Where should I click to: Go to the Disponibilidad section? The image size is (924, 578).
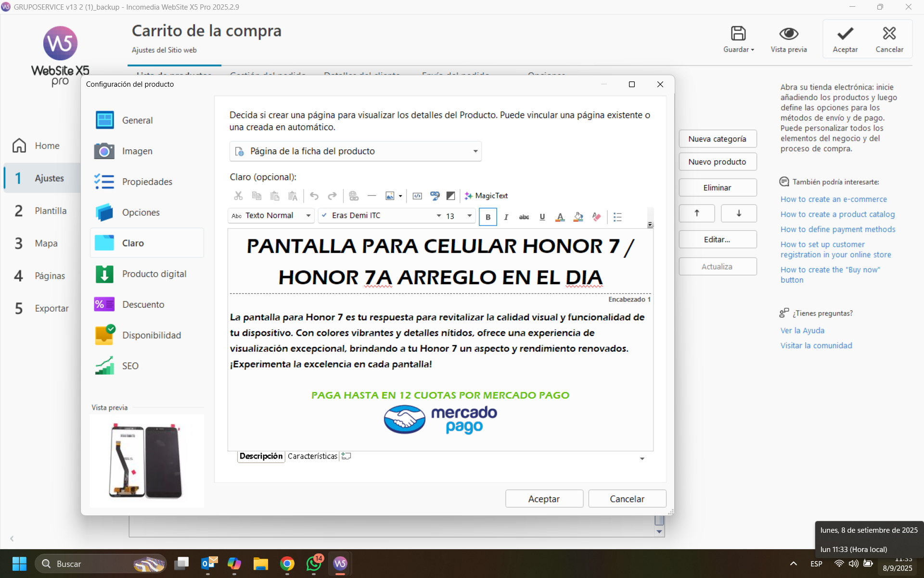point(147,335)
